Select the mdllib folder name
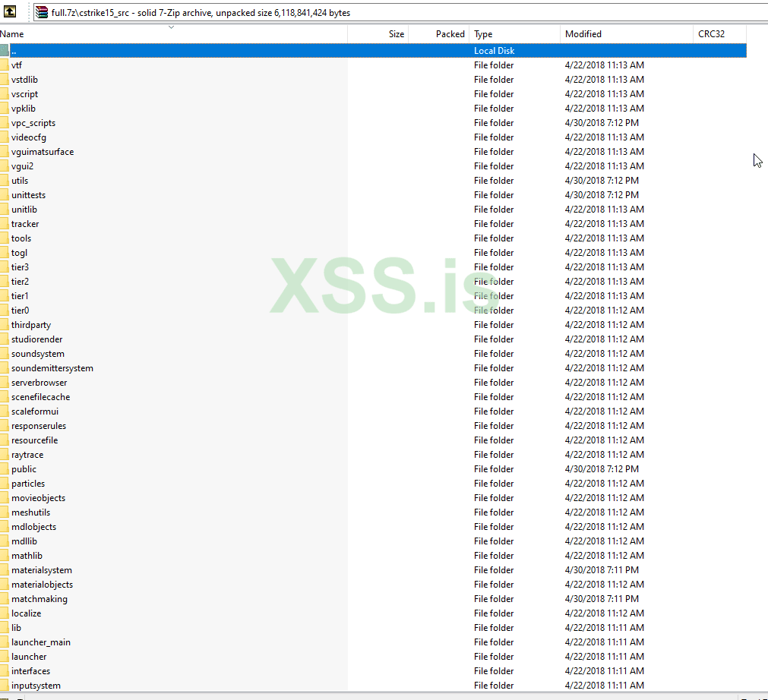The height and width of the screenshot is (700, 768). (24, 541)
